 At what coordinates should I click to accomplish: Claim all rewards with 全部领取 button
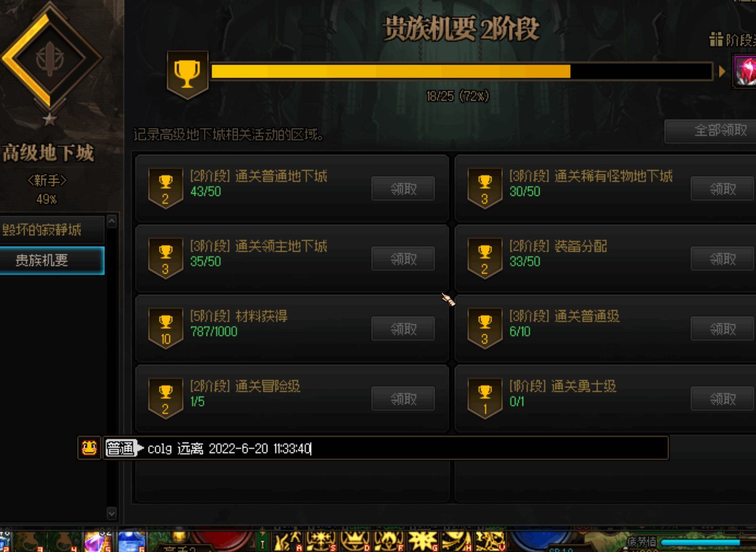(x=710, y=131)
